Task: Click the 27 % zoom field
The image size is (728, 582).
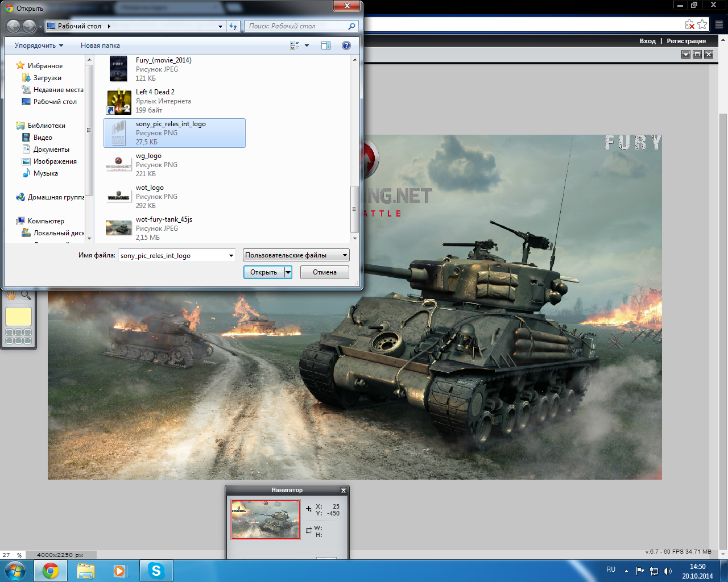Action: pyautogui.click(x=12, y=555)
